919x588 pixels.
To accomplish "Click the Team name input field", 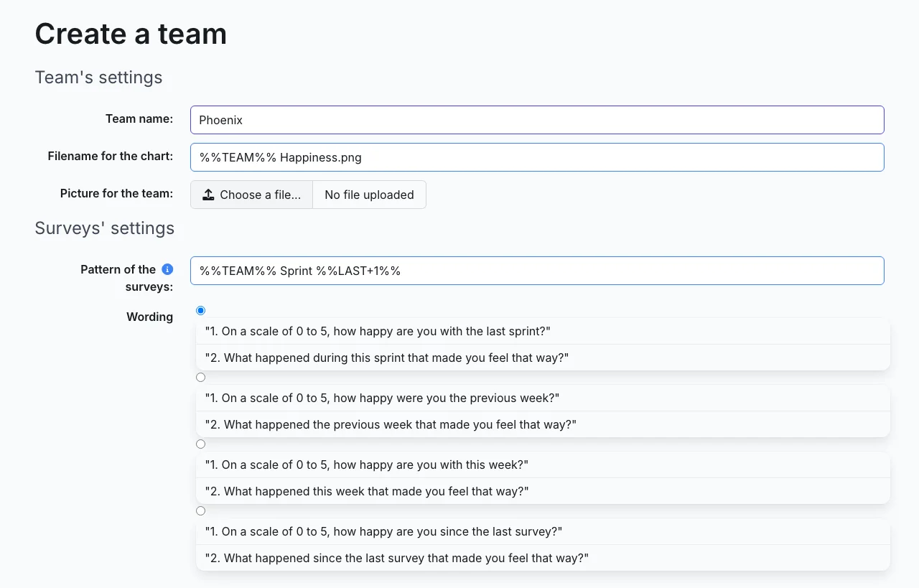I will tap(537, 120).
